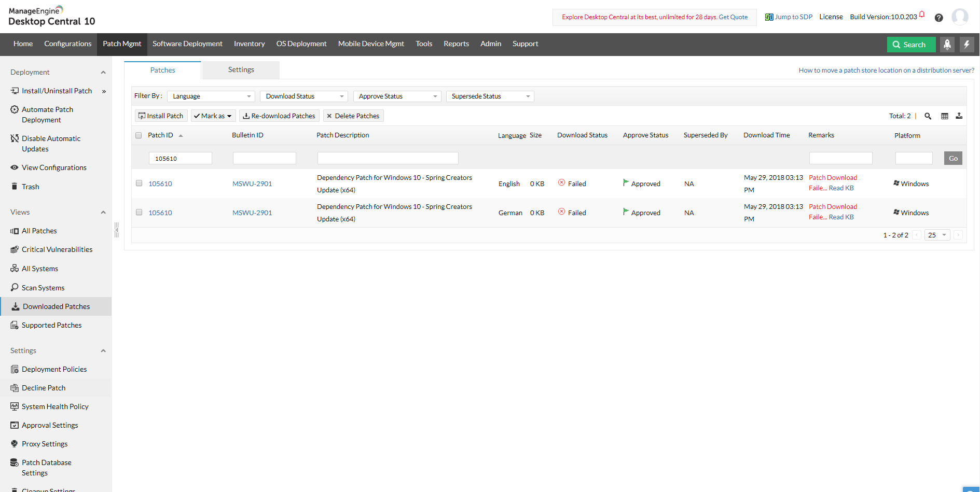Screen dimensions: 980x492
Task: Sort by Patch ID column header
Action: [161, 135]
